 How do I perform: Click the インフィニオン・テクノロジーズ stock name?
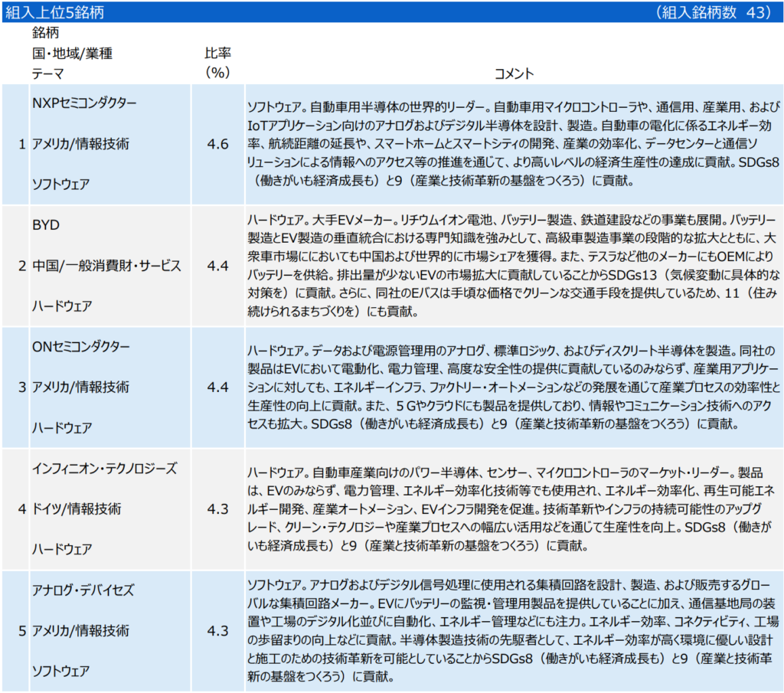point(104,468)
